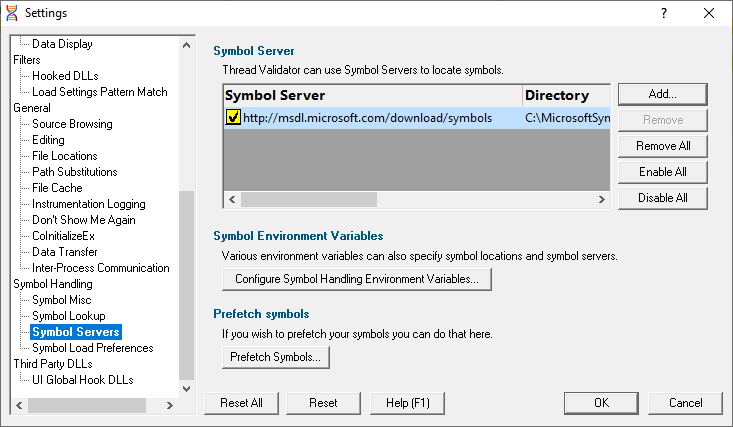733x427 pixels.
Task: Click the symbol server list right scroll arrow
Action: (602, 200)
